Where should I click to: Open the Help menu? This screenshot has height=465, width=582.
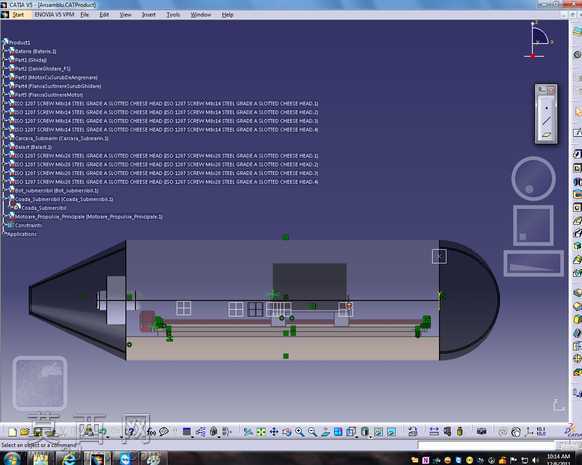[x=228, y=14]
